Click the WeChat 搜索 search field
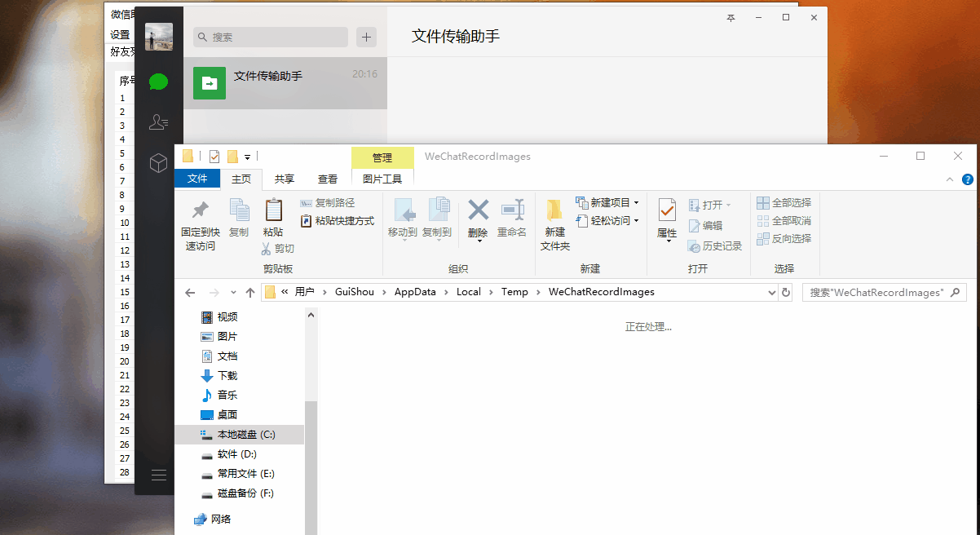The image size is (980, 535). coord(271,37)
